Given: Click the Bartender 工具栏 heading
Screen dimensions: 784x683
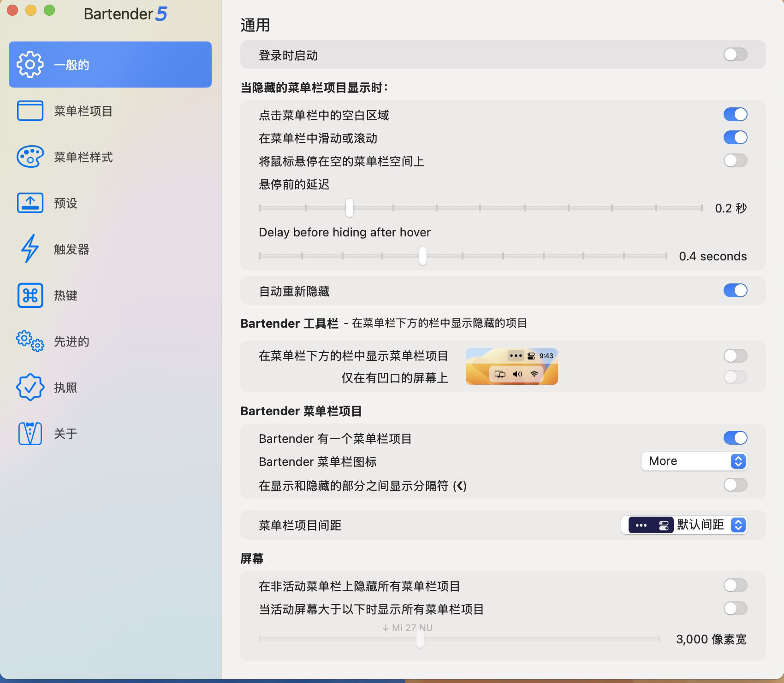Looking at the screenshot, I should pos(289,324).
